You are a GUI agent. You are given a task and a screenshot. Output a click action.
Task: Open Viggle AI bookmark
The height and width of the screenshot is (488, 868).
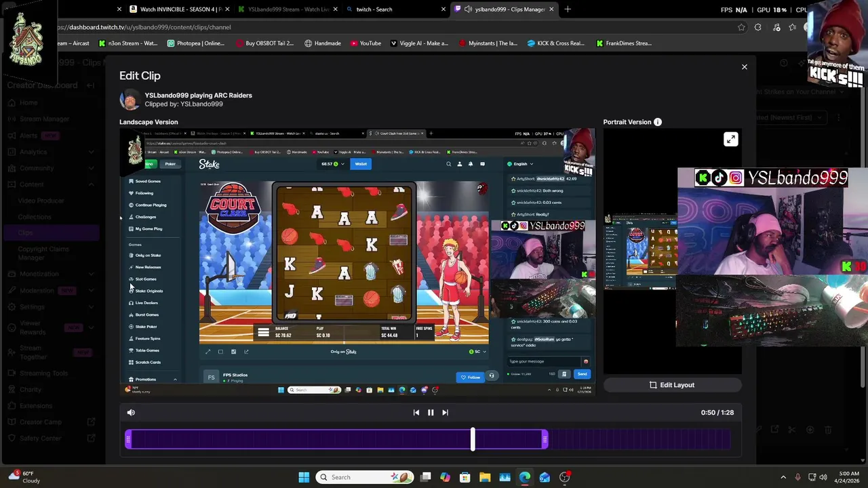pos(419,43)
